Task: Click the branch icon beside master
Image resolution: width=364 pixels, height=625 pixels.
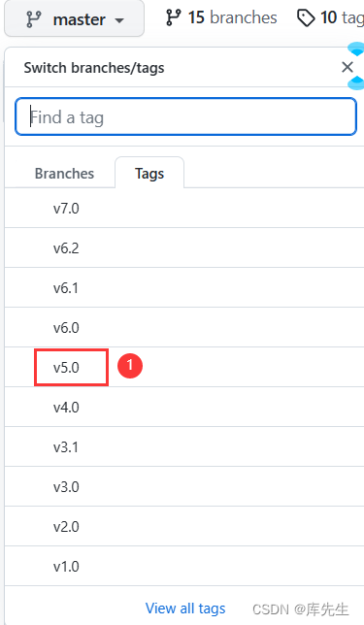Action: pyautogui.click(x=34, y=19)
